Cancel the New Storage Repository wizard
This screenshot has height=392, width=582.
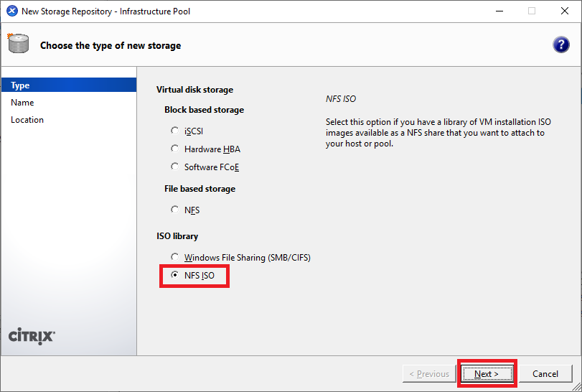(x=545, y=373)
